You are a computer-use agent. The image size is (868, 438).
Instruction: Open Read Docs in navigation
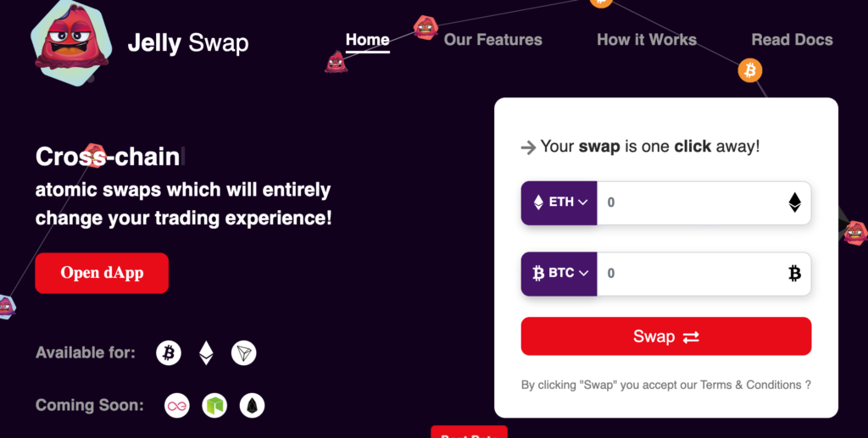(793, 40)
